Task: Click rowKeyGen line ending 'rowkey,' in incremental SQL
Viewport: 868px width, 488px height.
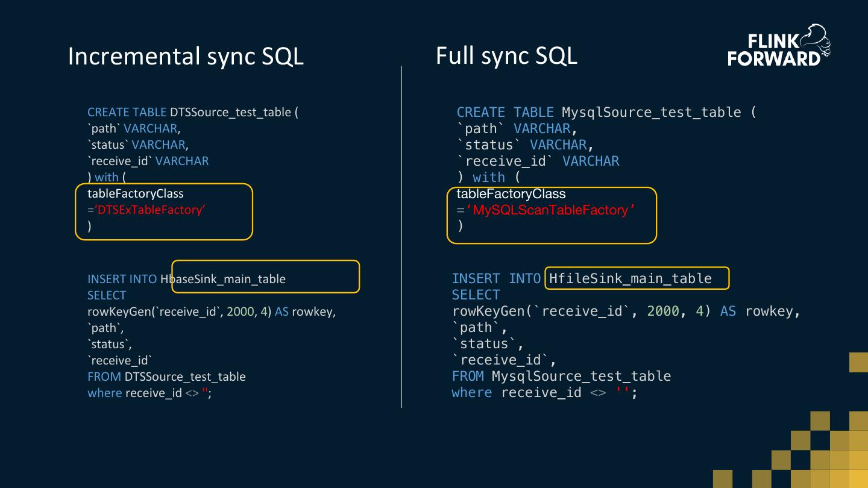Action: pos(212,311)
